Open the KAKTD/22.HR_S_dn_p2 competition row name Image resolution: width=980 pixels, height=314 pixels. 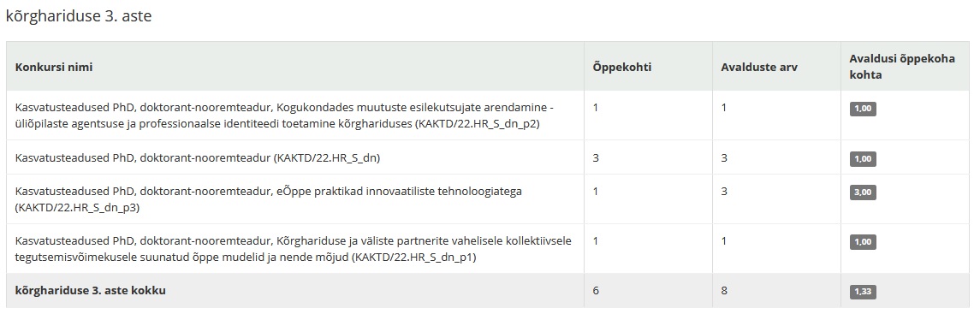click(284, 116)
